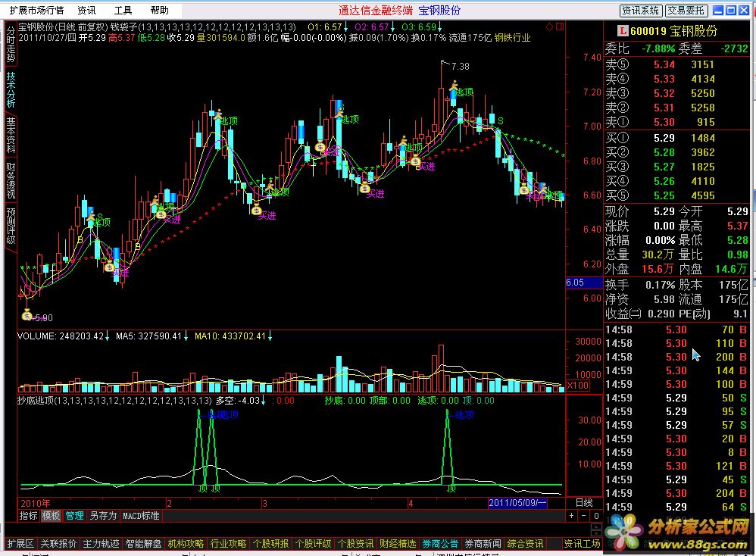Switch to 财务透视 side tab
Screen dimensions: 756x556
pyautogui.click(x=11, y=181)
